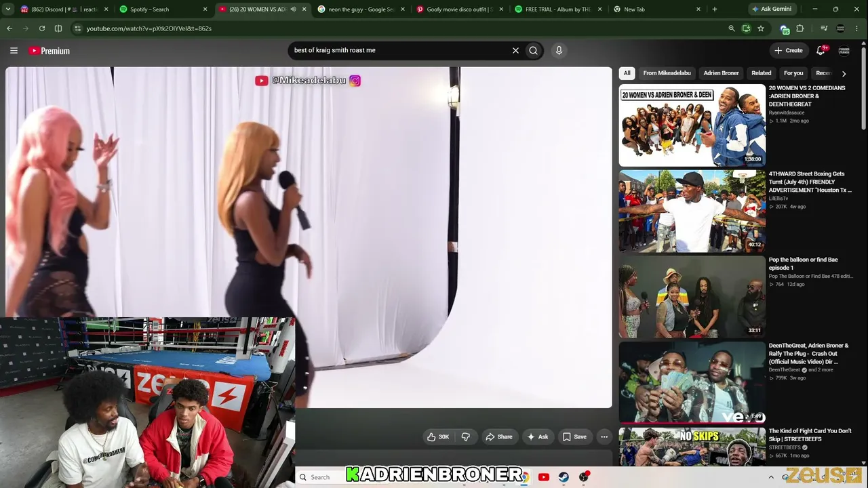Open YouTube app in the taskbar
Screen dimensions: 868x488
544,477
